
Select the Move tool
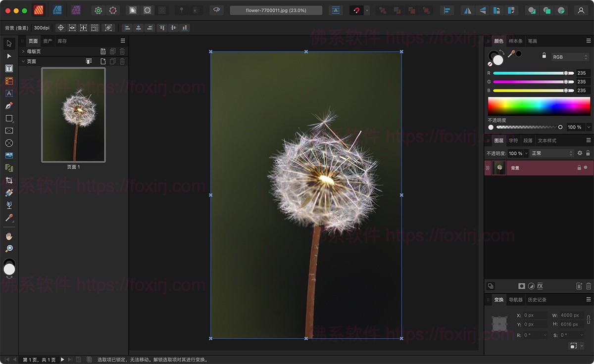coord(9,44)
